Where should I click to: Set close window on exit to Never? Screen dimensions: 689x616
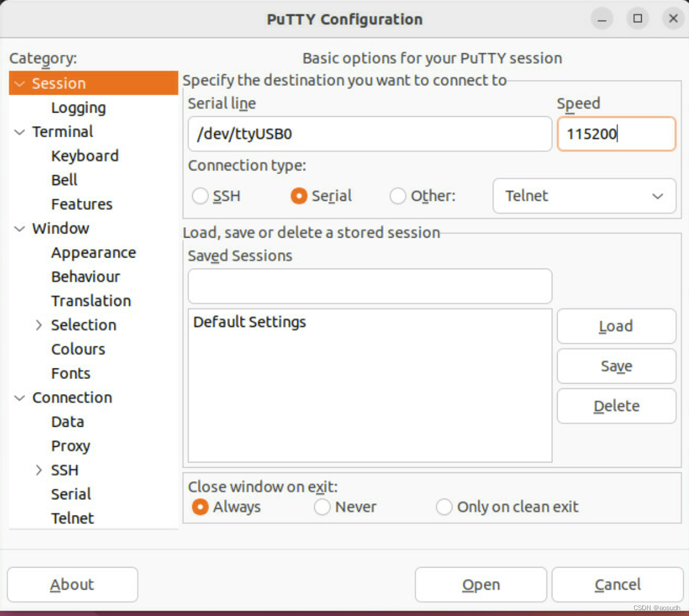(322, 507)
